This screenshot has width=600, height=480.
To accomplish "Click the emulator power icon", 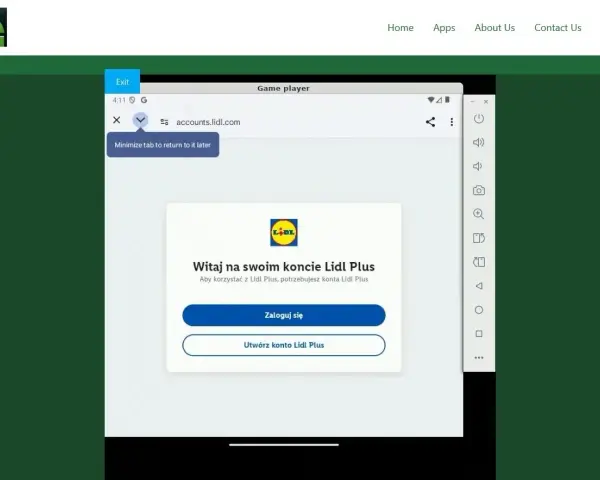I will point(479,119).
